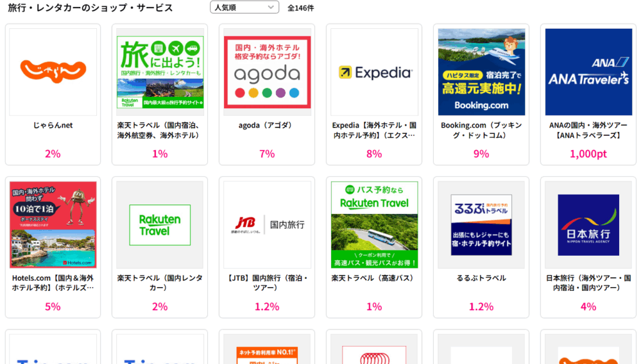Image resolution: width=641 pixels, height=364 pixels.
Task: Open 楽天トラベル（国内宿泊、海外航空券） link
Action: point(160,130)
